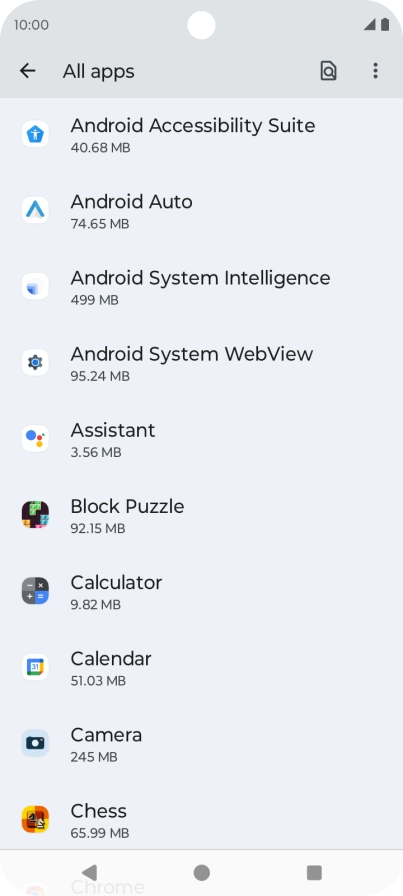Viewport: 403px width, 896px height.
Task: Tap the Android navigation back button
Action: (x=89, y=873)
